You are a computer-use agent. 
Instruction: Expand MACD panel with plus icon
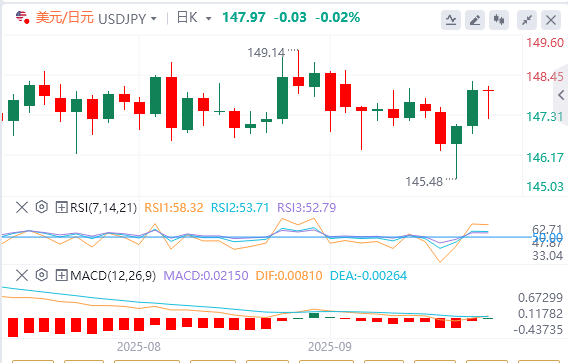point(61,275)
